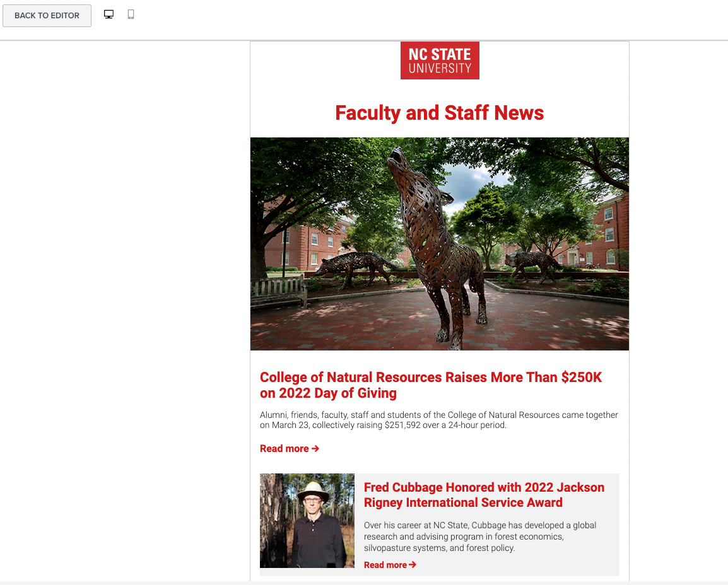This screenshot has width=728, height=585.
Task: Select the Day of Giving summary paragraph
Action: pos(439,420)
